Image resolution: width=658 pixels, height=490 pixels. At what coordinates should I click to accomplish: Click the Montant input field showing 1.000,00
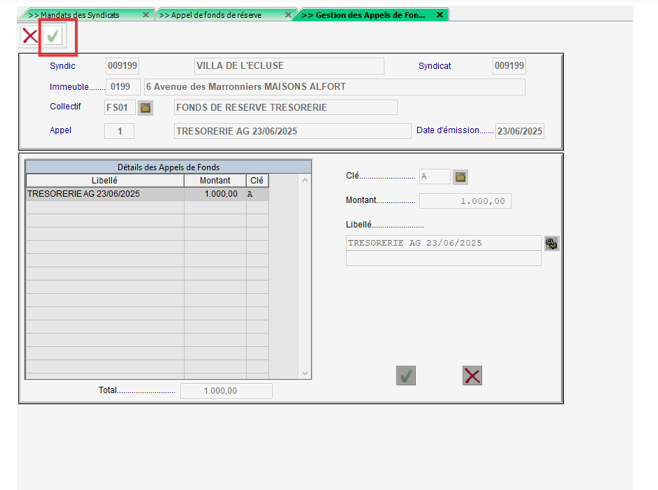(465, 201)
